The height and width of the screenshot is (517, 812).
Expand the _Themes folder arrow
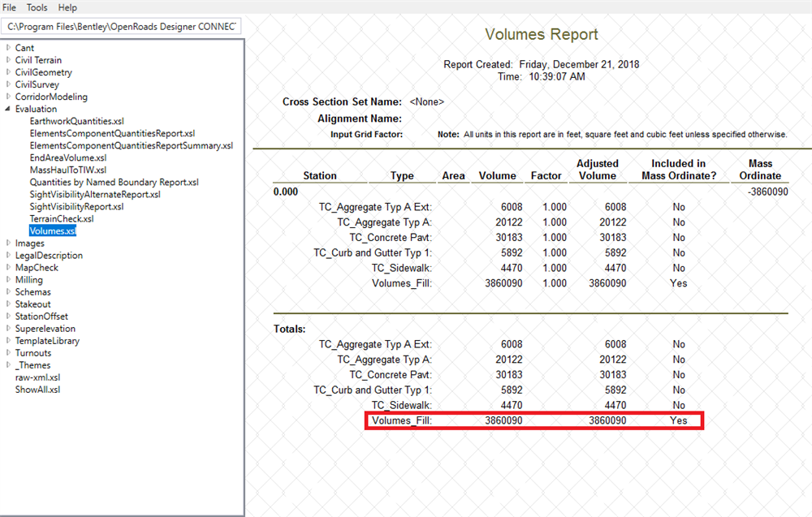click(x=8, y=365)
